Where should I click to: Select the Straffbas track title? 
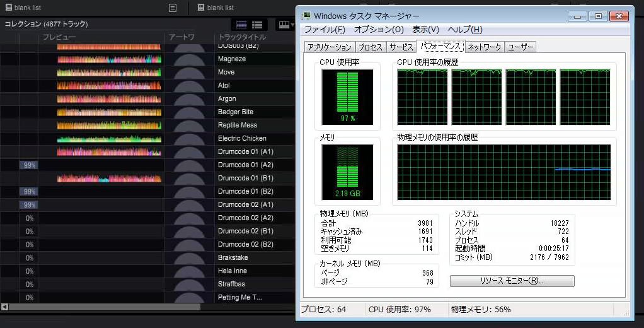point(231,284)
